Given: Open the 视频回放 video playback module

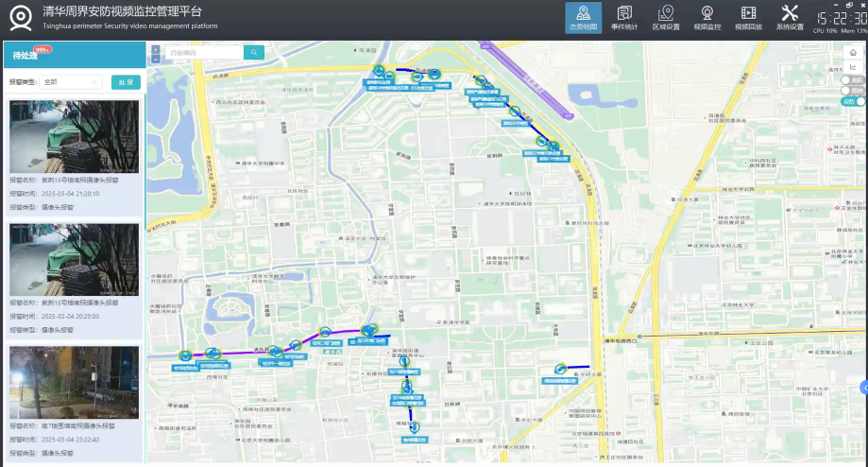Looking at the screenshot, I should (x=748, y=18).
